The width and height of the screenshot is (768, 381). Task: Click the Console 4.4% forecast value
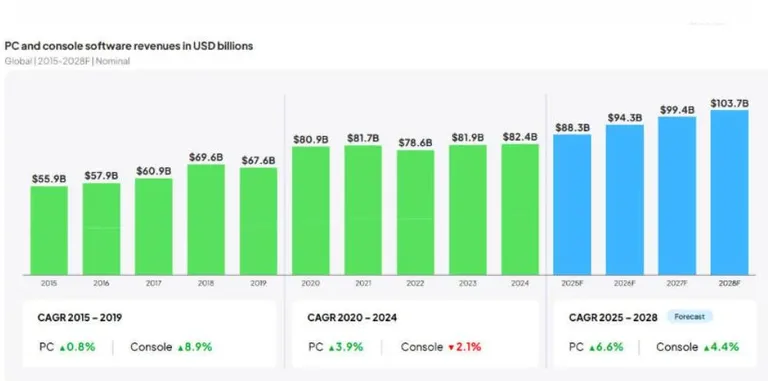[721, 347]
